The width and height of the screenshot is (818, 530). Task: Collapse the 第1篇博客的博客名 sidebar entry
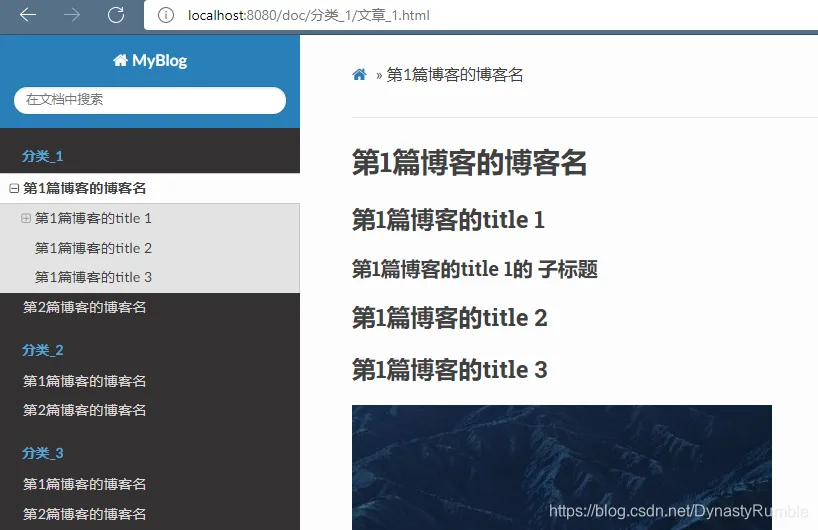coord(14,188)
